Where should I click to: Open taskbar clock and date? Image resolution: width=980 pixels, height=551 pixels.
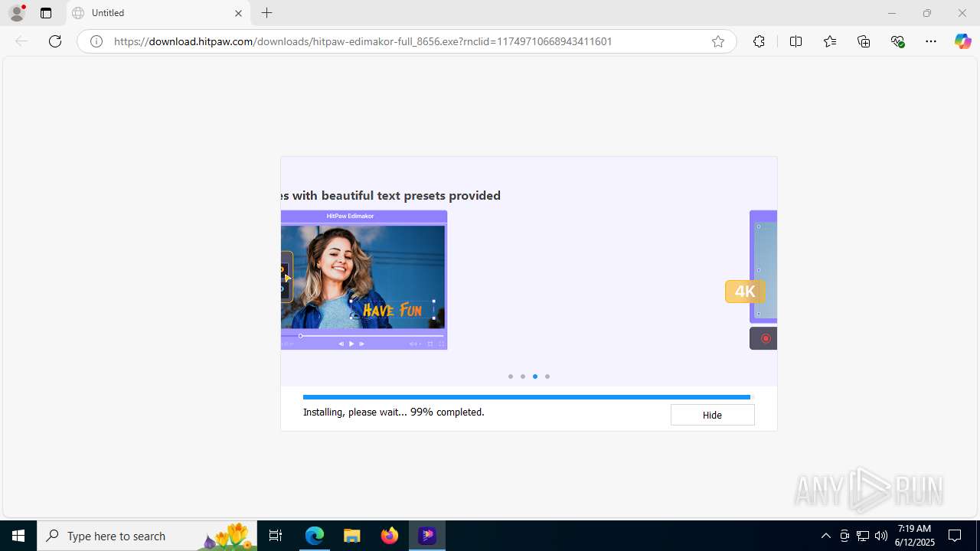coord(916,536)
